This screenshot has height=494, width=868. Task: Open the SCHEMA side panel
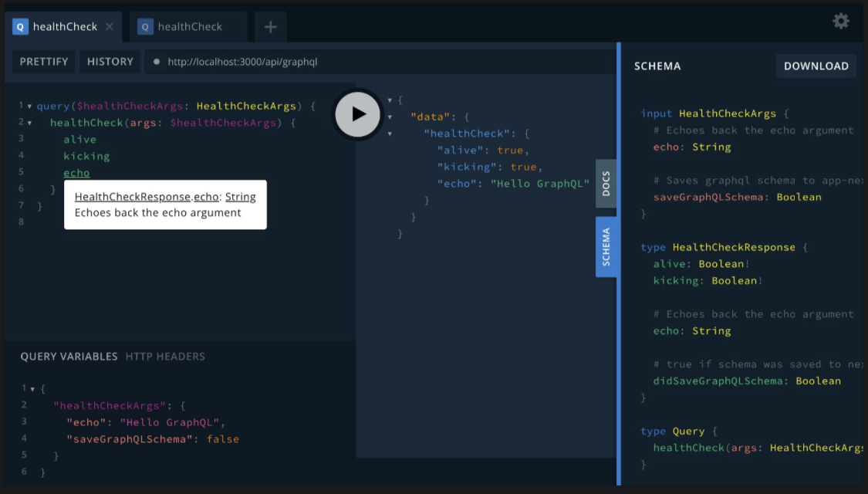[606, 245]
